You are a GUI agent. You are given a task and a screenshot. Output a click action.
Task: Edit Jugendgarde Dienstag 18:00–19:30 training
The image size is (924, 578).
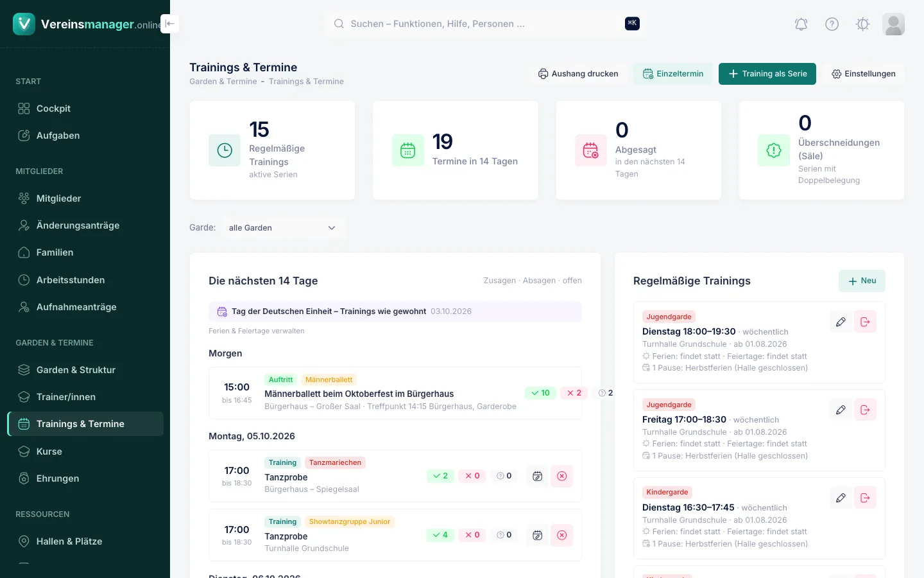[841, 322]
